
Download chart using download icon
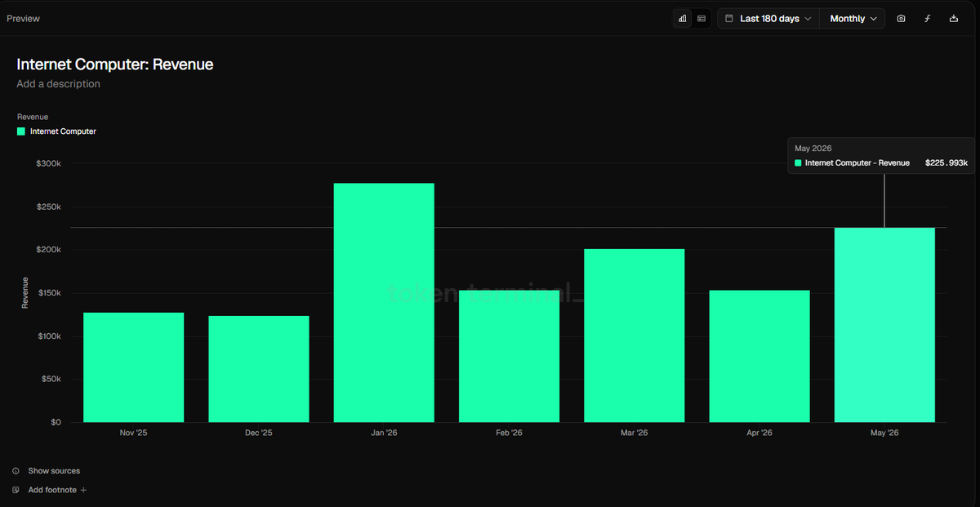coord(954,18)
